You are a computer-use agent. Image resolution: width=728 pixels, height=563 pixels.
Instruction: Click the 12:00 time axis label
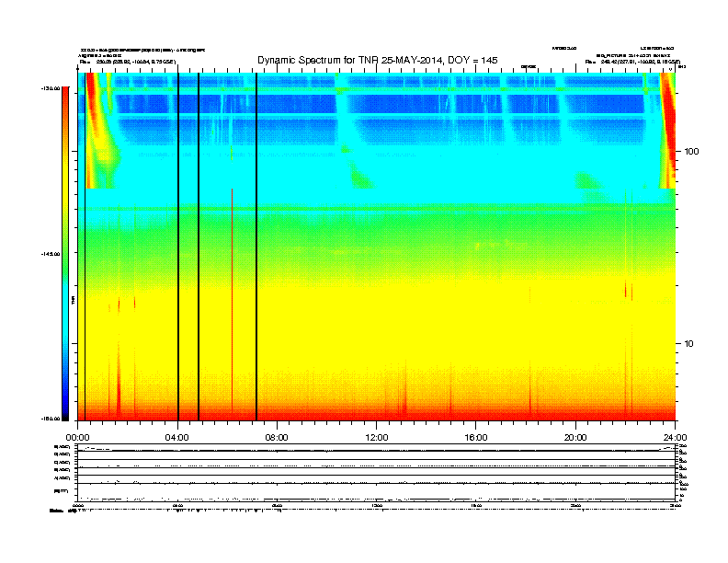click(x=377, y=438)
